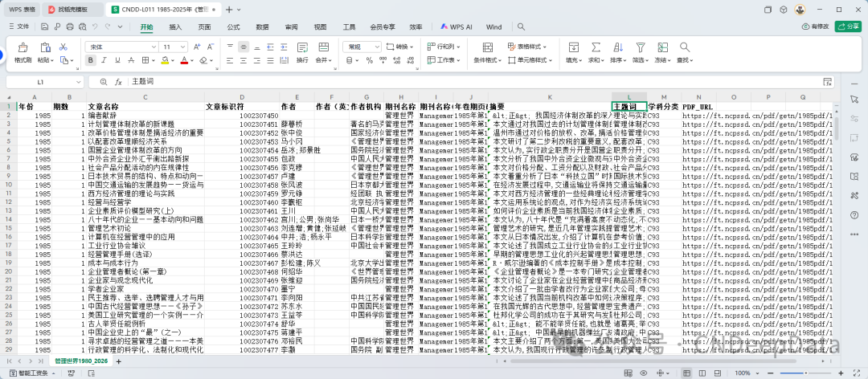
Task: Click the increase font size icon
Action: (197, 47)
